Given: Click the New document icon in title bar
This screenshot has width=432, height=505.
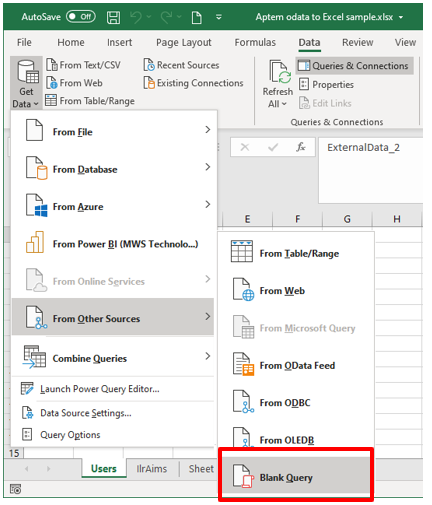Looking at the screenshot, I should (x=197, y=17).
